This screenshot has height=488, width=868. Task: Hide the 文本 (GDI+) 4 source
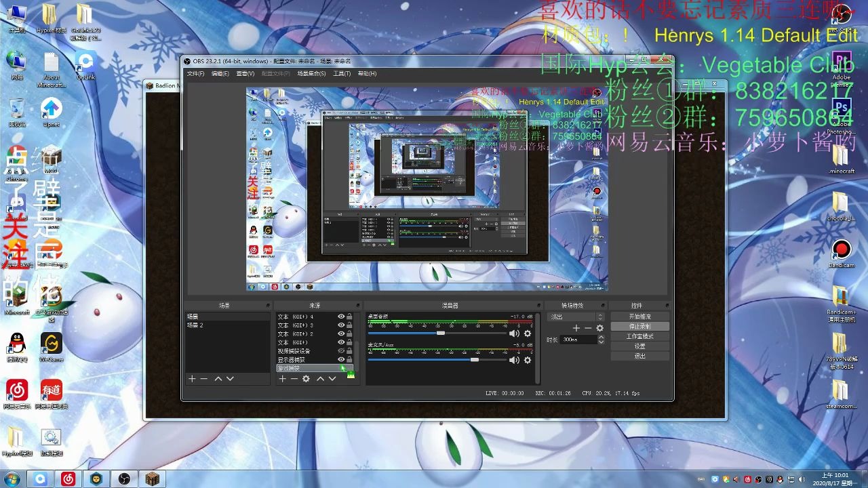pos(341,317)
